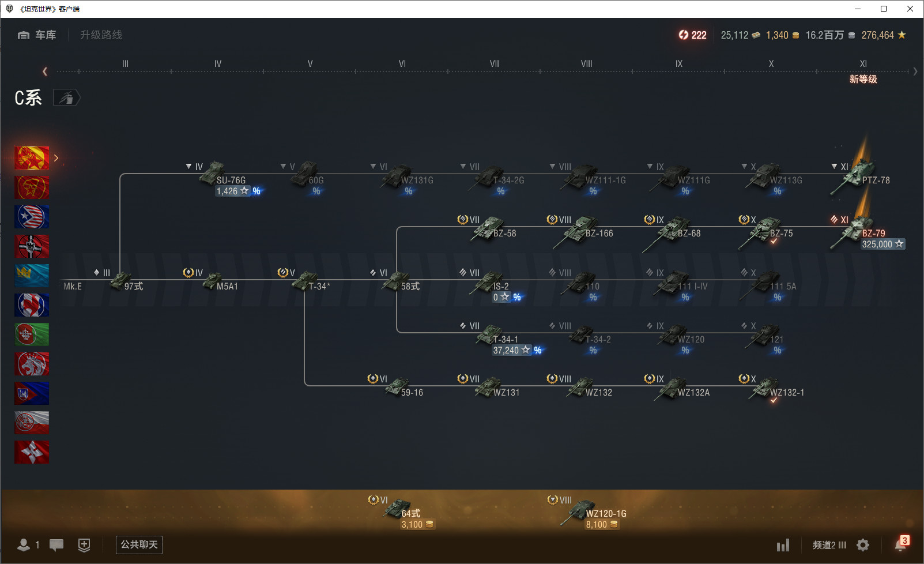924x564 pixels.
Task: Click the 222 currency counter
Action: [x=692, y=35]
